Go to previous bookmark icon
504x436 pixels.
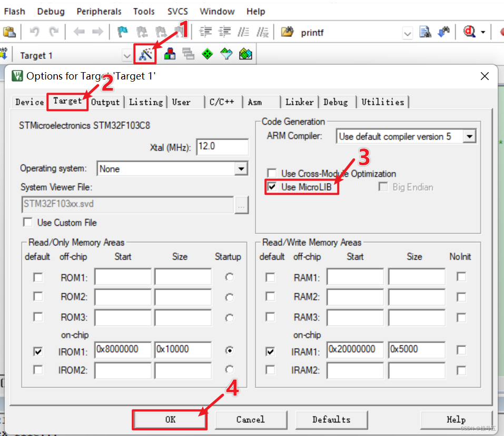click(x=142, y=32)
